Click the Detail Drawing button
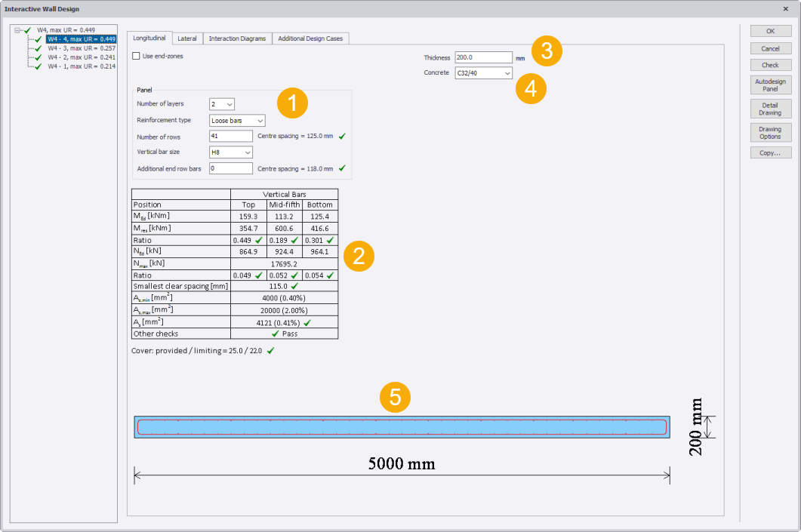Screen dimensions: 801x532 (x=770, y=109)
